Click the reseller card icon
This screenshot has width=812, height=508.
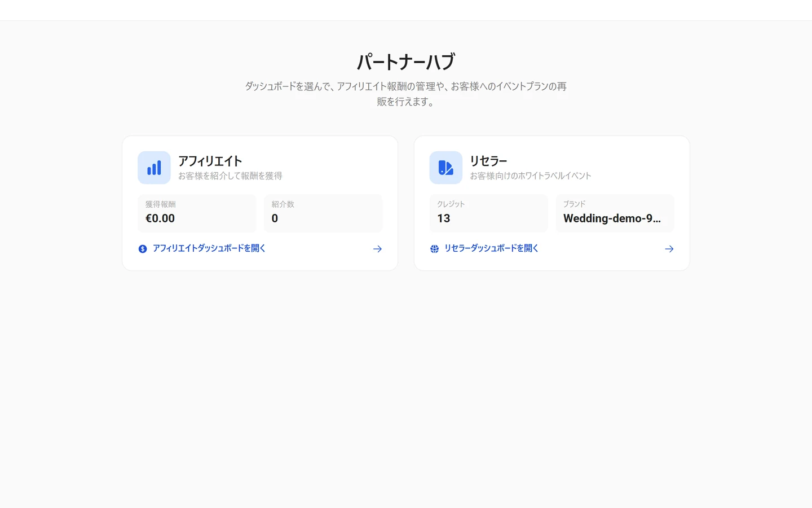point(445,168)
